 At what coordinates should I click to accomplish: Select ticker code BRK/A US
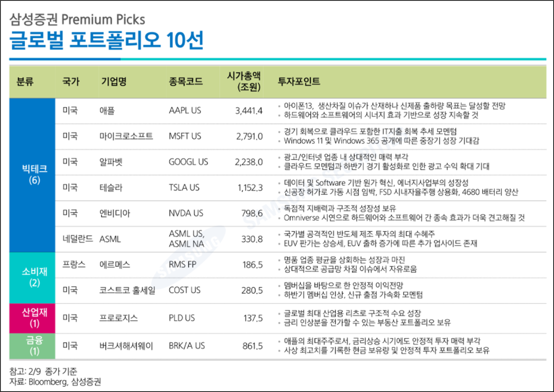click(x=187, y=346)
